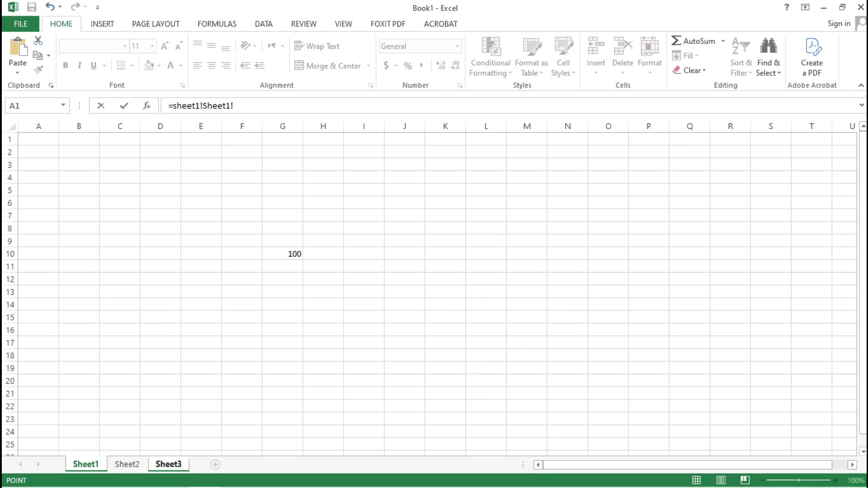868x488 pixels.
Task: Click the zoom slider in status bar
Action: [798, 480]
